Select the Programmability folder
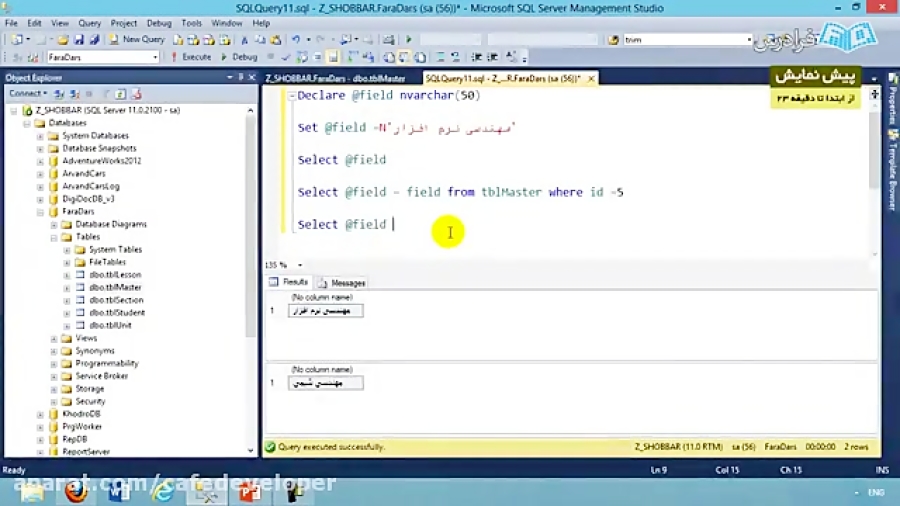The width and height of the screenshot is (900, 506). (107, 363)
